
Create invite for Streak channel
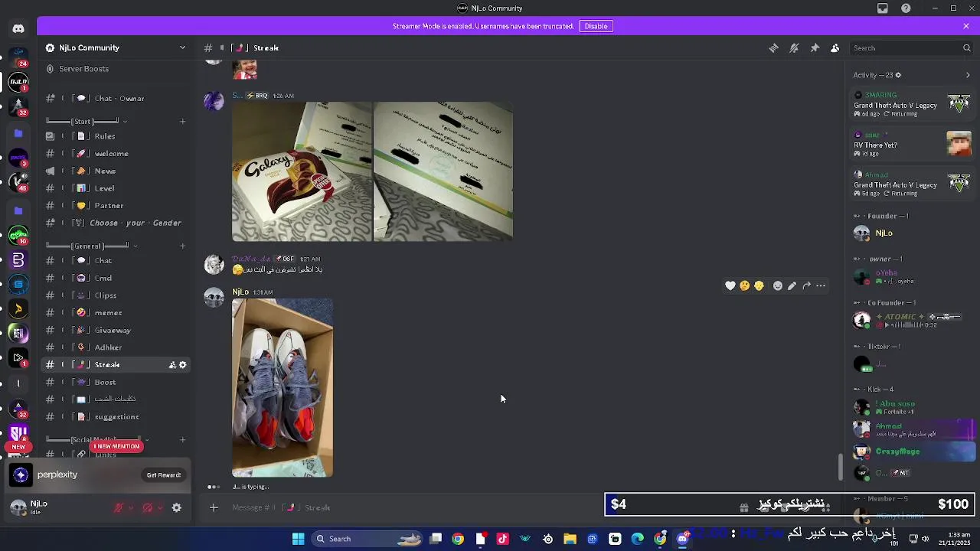coord(172,365)
